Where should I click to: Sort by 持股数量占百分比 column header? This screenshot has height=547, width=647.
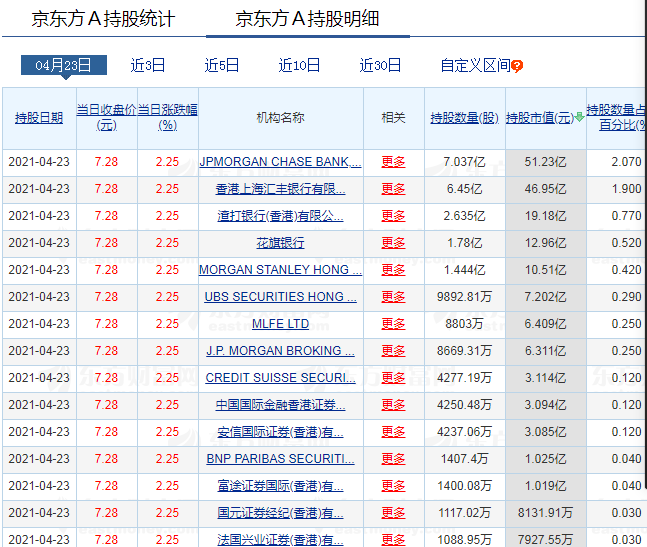click(616, 118)
